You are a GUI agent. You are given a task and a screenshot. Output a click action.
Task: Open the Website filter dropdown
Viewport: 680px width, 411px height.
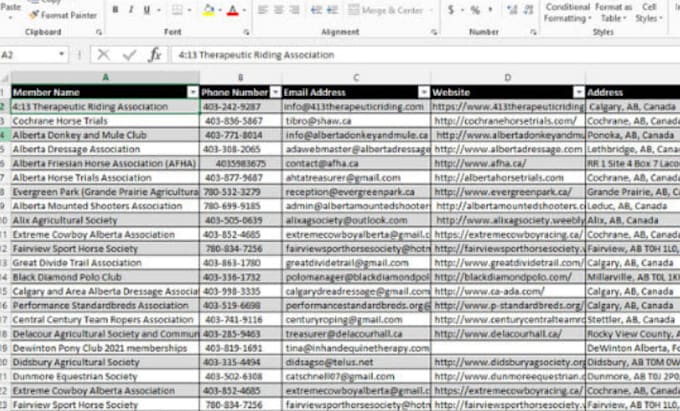[x=579, y=92]
